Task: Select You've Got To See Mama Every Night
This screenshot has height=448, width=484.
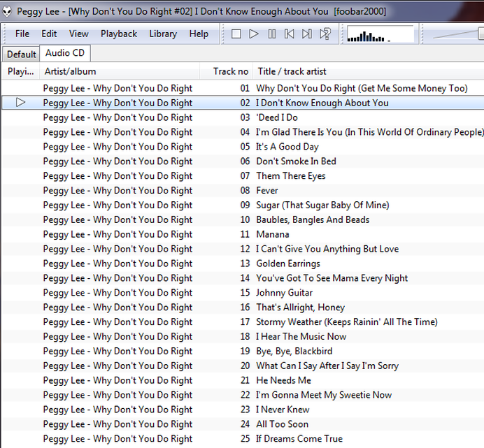Action: coord(243,278)
